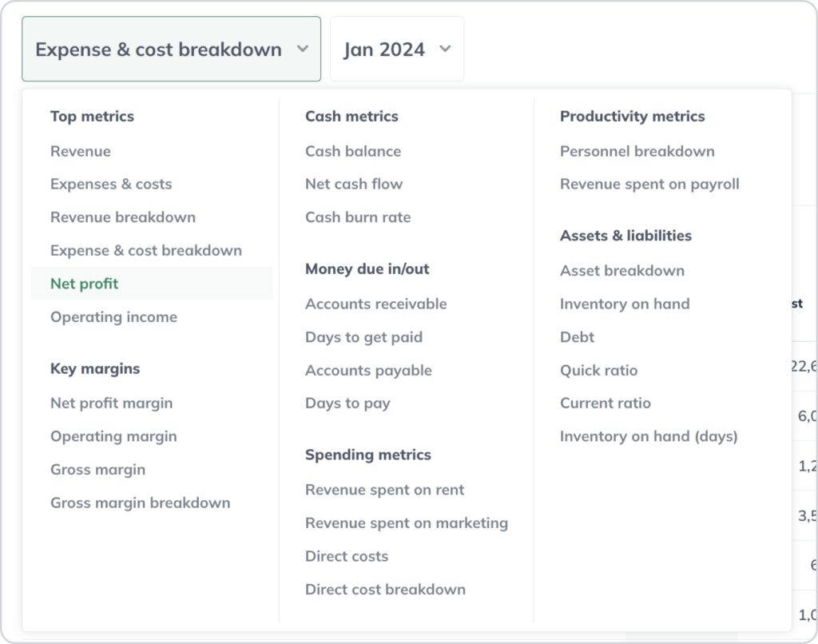
Task: Select Accounts receivable
Action: point(375,304)
